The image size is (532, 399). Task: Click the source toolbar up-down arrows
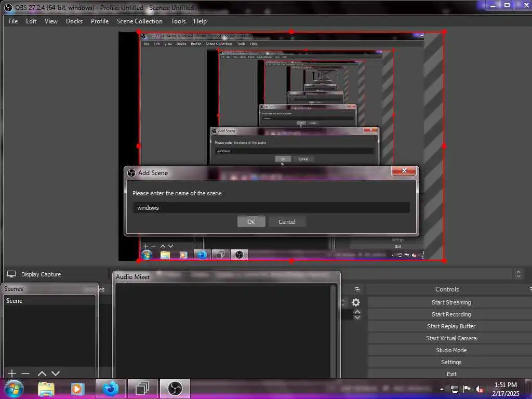click(x=518, y=274)
